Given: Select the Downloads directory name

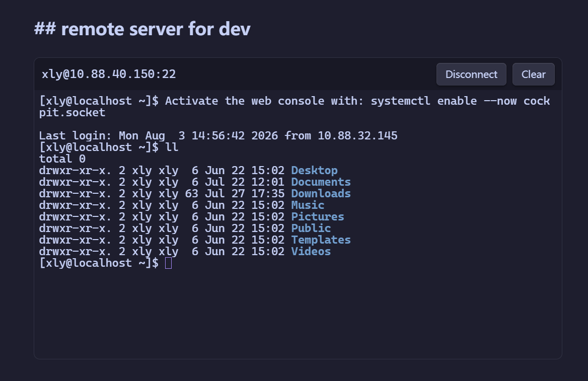Looking at the screenshot, I should (x=321, y=193).
